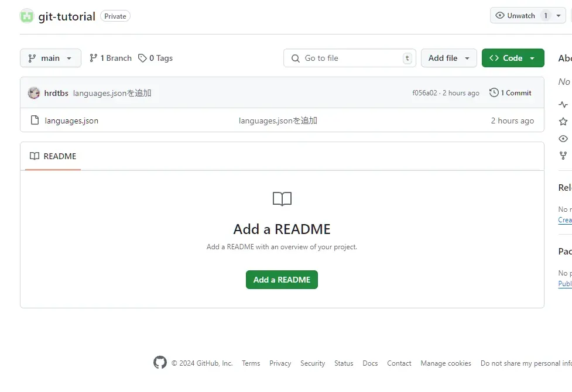The width and height of the screenshot is (572, 392).
Task: Open the Terms footer link
Action: (251, 363)
